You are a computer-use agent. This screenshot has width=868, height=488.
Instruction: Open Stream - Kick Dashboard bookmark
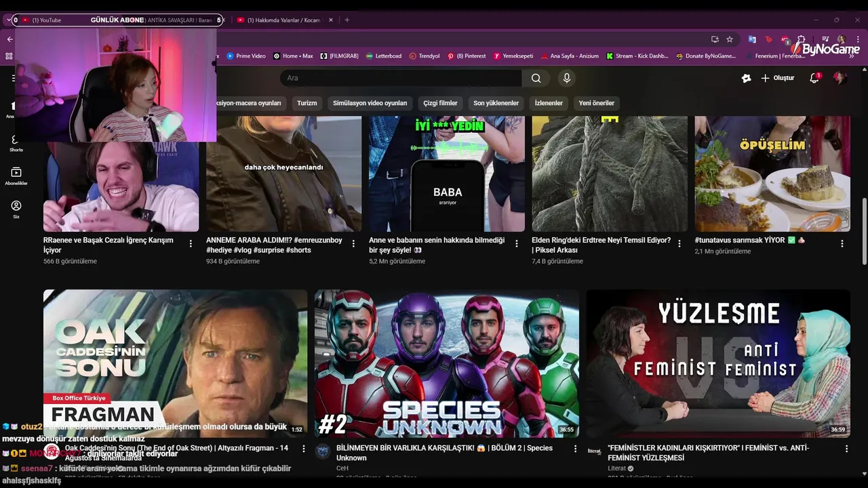click(x=637, y=56)
